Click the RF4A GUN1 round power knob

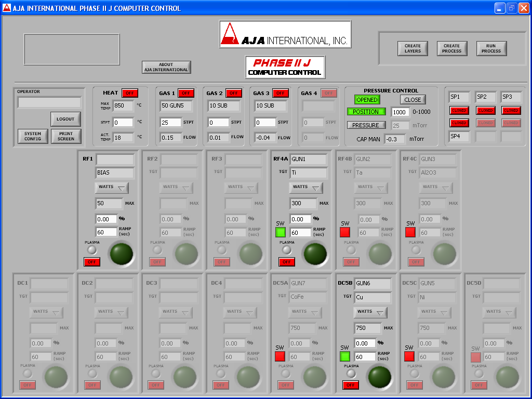315,254
